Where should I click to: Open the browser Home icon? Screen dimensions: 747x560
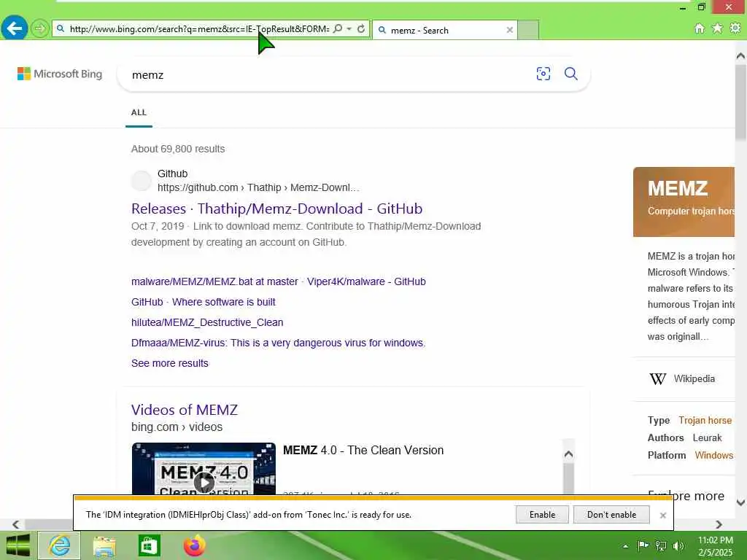pos(700,28)
